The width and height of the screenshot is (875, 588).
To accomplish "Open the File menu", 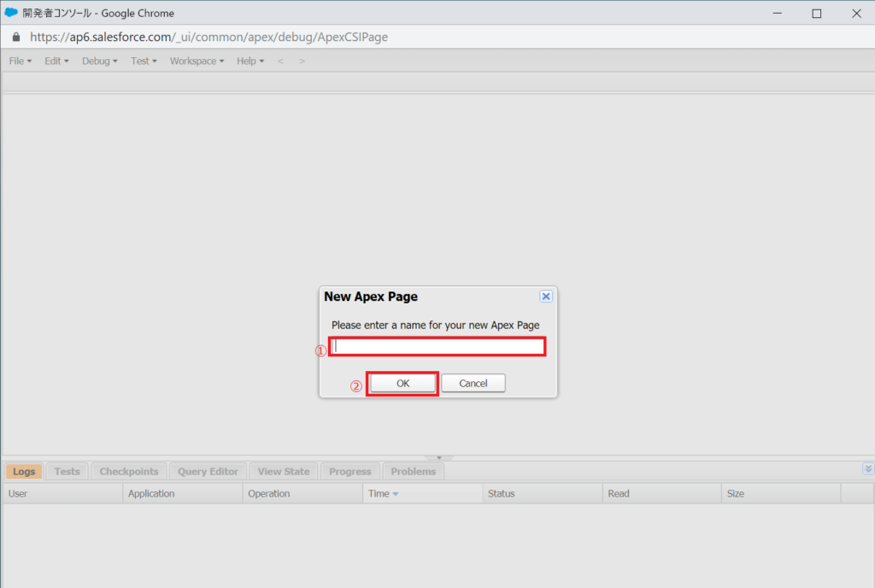I will pyautogui.click(x=20, y=61).
